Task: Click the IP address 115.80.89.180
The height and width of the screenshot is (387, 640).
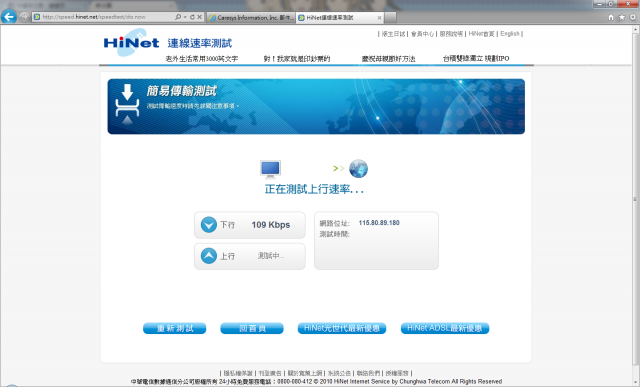Action: [379, 223]
